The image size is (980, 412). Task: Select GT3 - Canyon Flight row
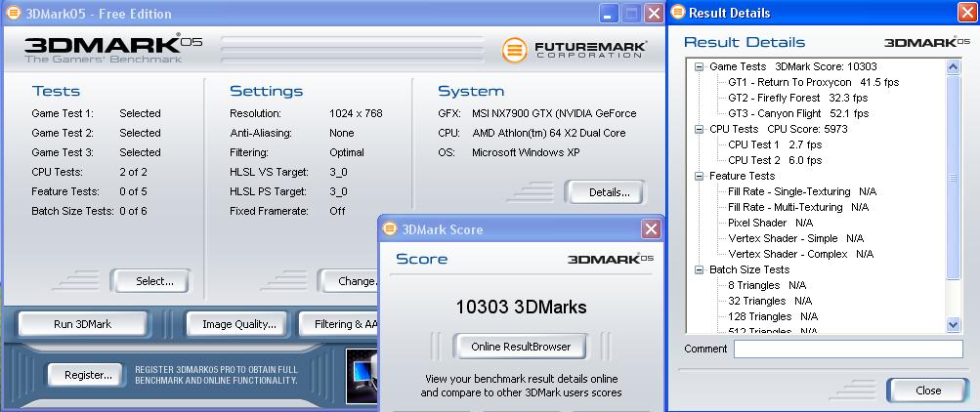[798, 113]
